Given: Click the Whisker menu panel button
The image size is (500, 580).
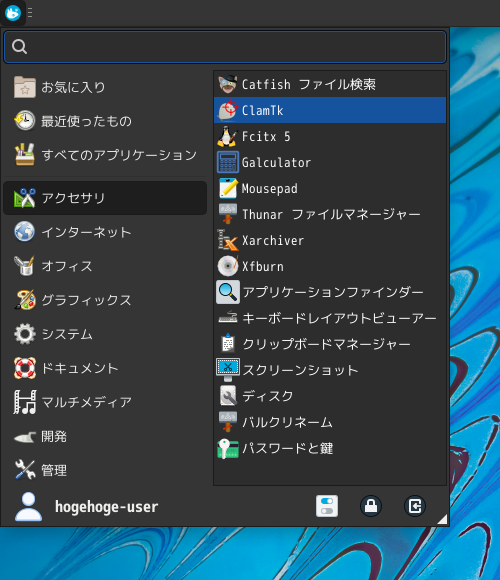Looking at the screenshot, I should coord(13,13).
